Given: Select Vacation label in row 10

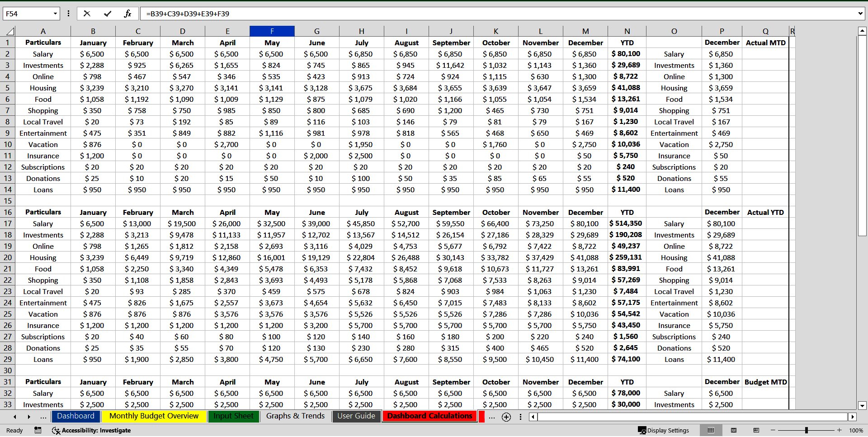Looking at the screenshot, I should click(43, 144).
